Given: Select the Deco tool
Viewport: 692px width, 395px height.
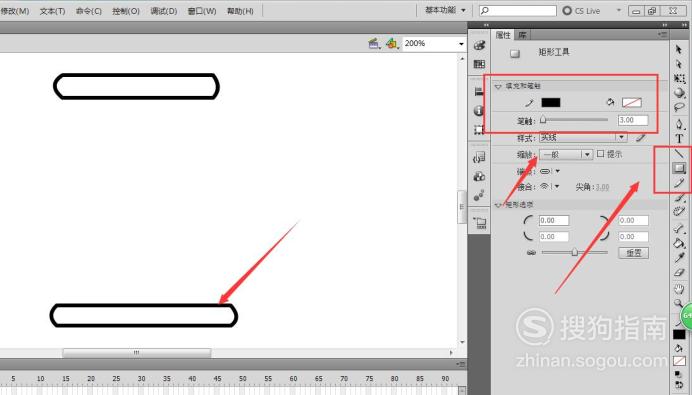Looking at the screenshot, I should 679,211.
